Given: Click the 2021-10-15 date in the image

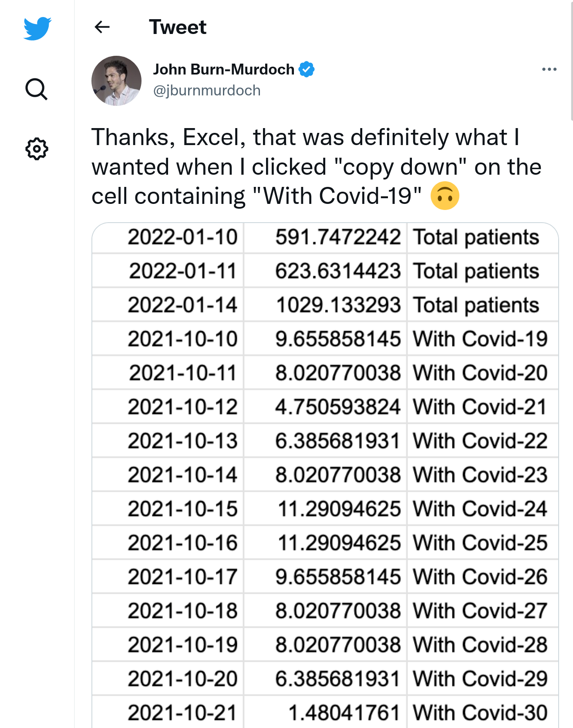Looking at the screenshot, I should pos(183,509).
